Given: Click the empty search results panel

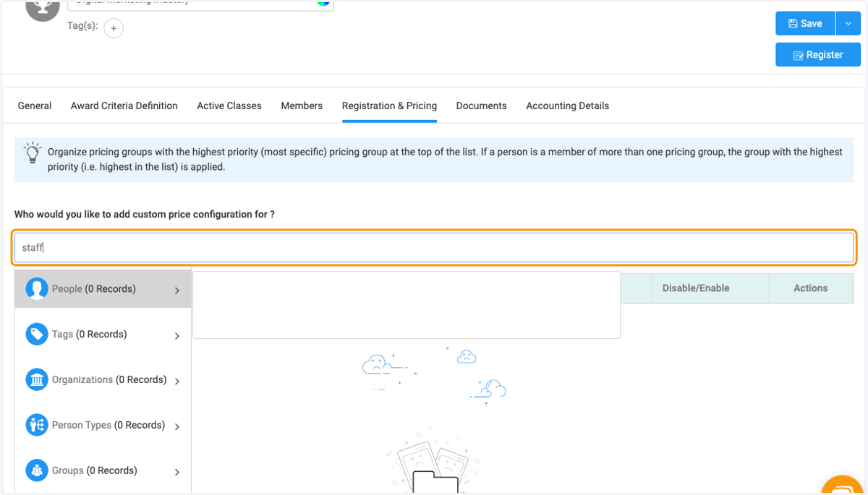Looking at the screenshot, I should (407, 305).
